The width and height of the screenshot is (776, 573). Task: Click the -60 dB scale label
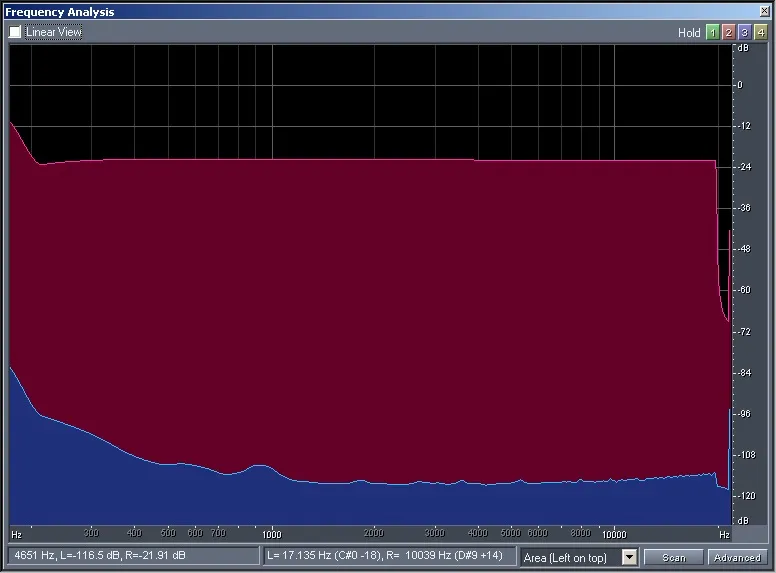point(744,290)
